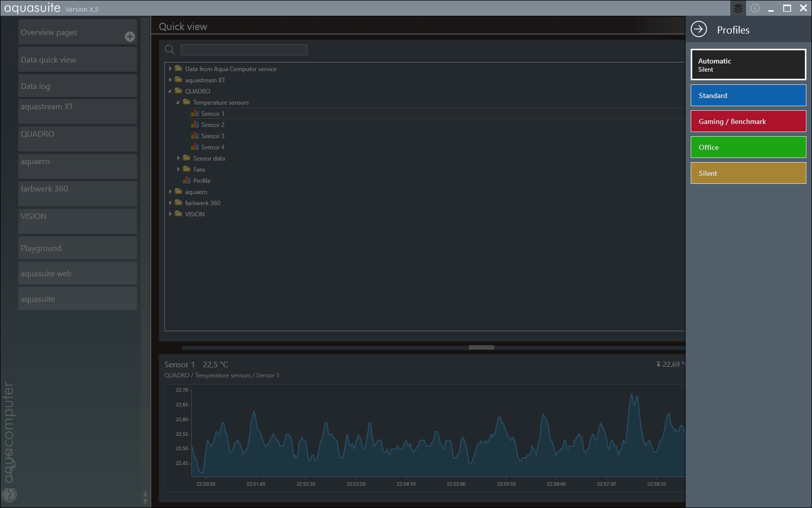Click the Sensor 1 chart icon

pyautogui.click(x=195, y=113)
